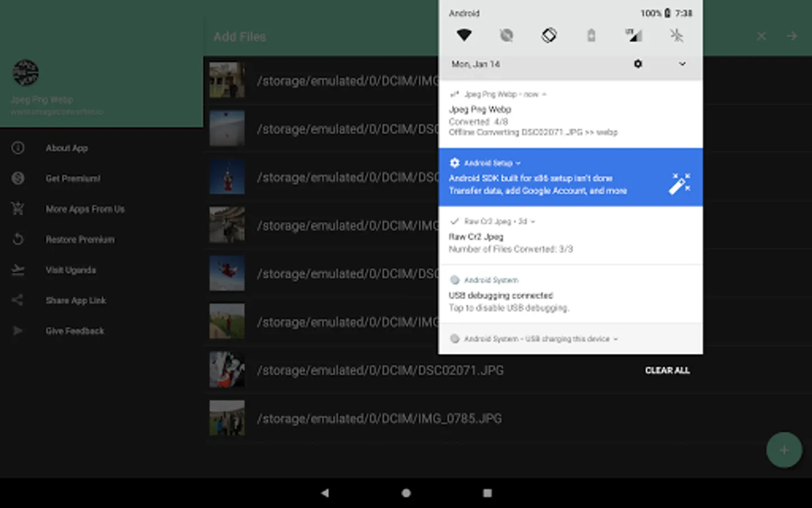The width and height of the screenshot is (812, 508).
Task: Tap 'Number of Files Converted: 3/3' text
Action: [511, 249]
